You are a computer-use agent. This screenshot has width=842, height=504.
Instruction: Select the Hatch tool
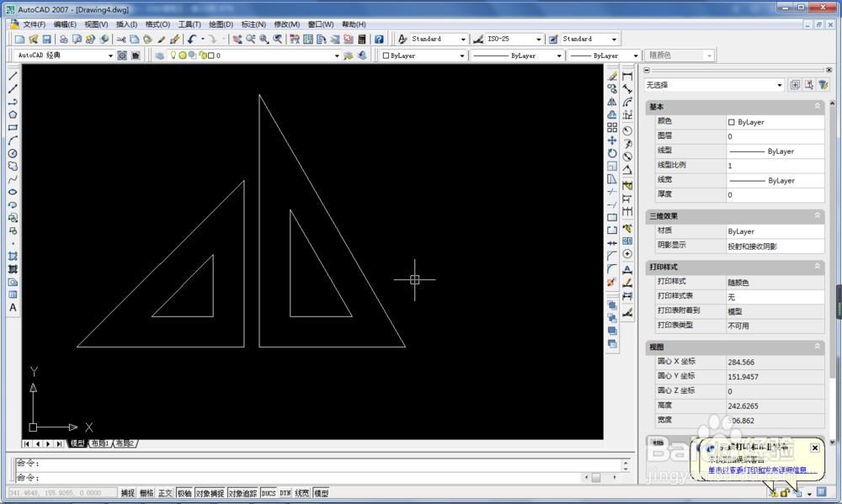pos(13,256)
